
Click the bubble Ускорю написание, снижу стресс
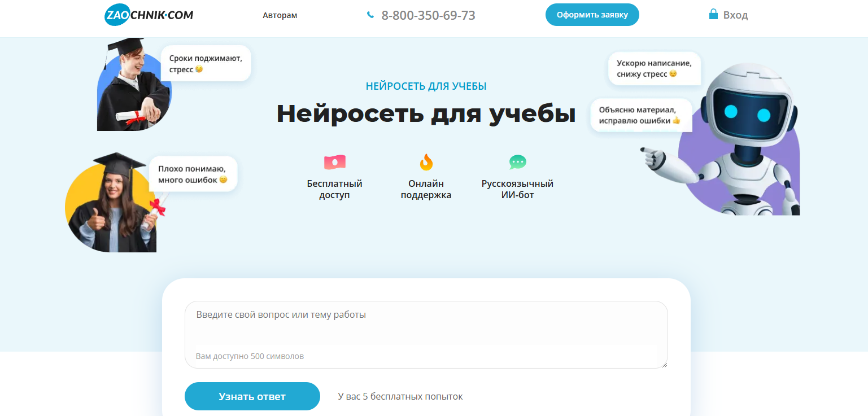[654, 68]
